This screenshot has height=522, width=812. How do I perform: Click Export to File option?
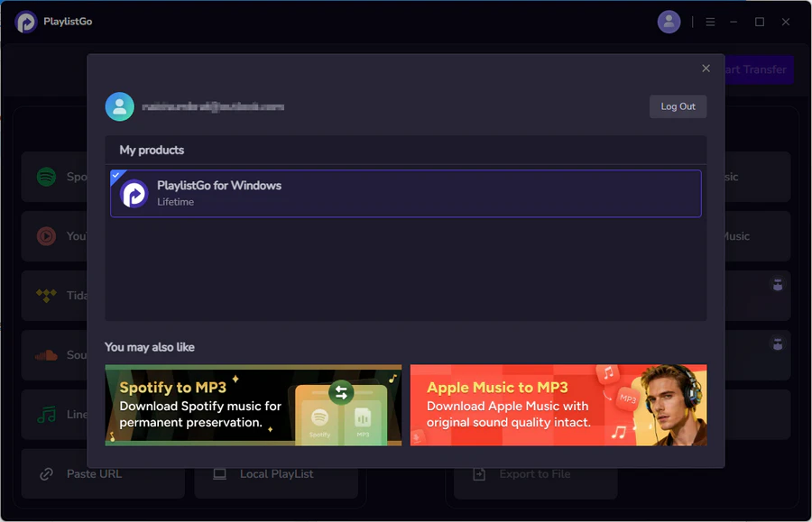(x=535, y=474)
